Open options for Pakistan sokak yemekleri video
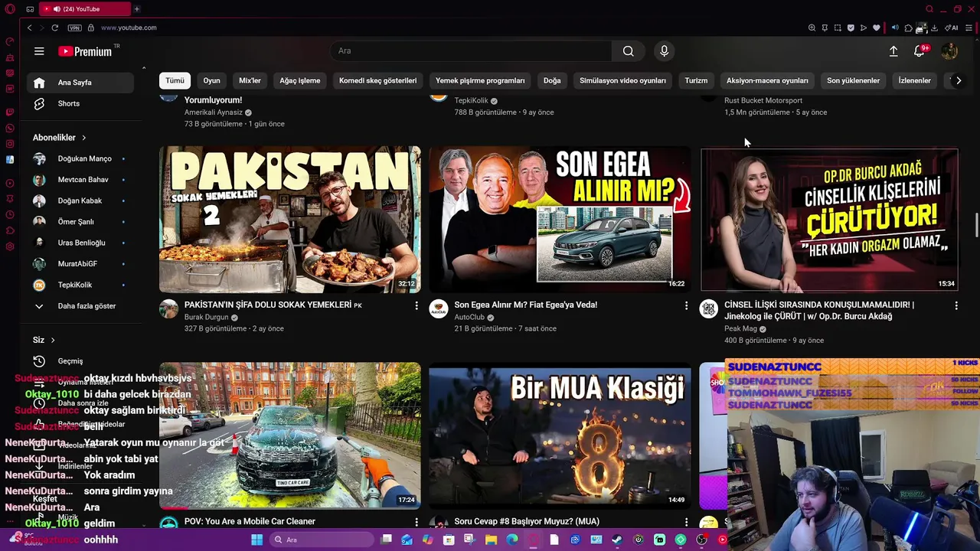This screenshot has width=980, height=551. point(416,305)
